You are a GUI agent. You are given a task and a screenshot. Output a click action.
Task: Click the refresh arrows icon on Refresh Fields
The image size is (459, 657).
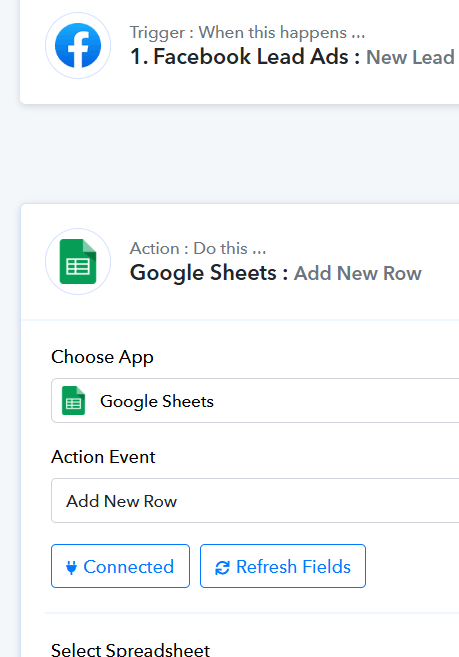[x=222, y=568]
